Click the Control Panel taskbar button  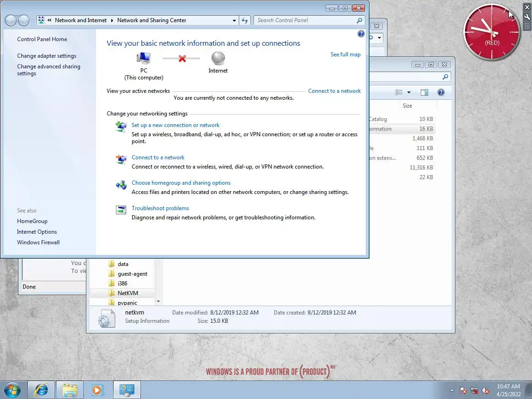point(127,390)
